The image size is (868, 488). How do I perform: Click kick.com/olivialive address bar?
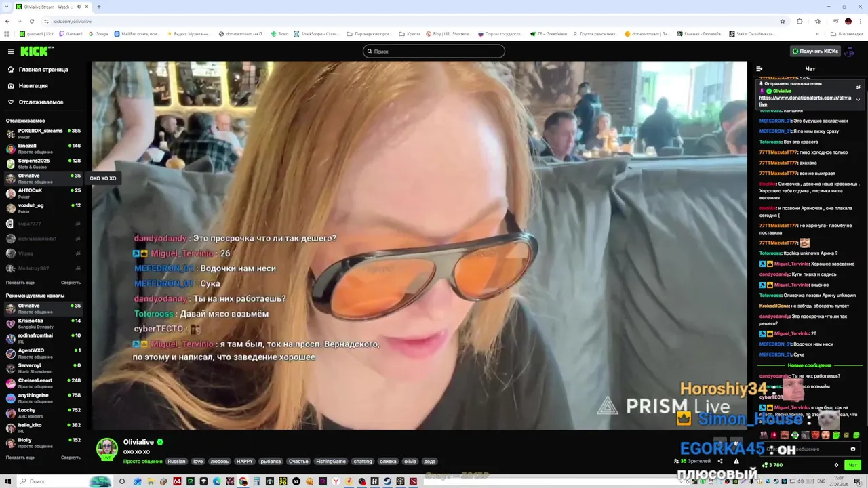point(407,21)
